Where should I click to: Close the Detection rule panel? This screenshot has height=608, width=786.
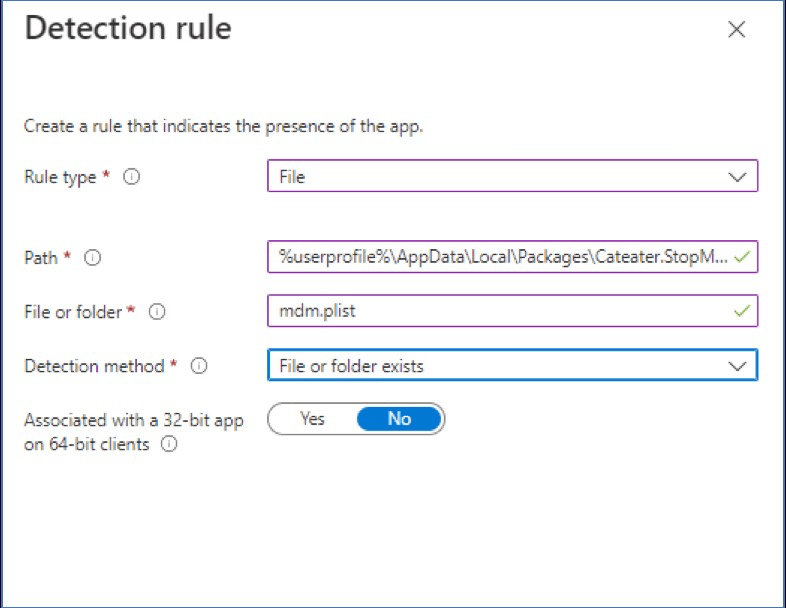point(737,30)
